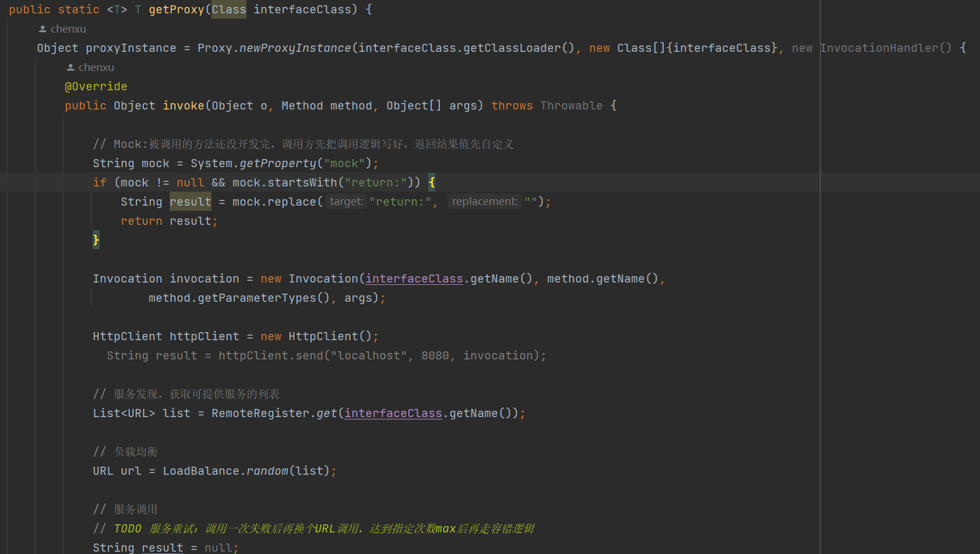980x554 pixels.
Task: Click the highlighted result variable declaration
Action: pos(191,202)
